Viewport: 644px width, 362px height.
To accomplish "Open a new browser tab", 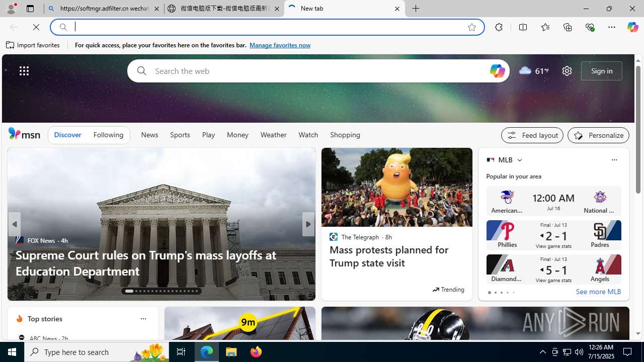I will point(416,9).
